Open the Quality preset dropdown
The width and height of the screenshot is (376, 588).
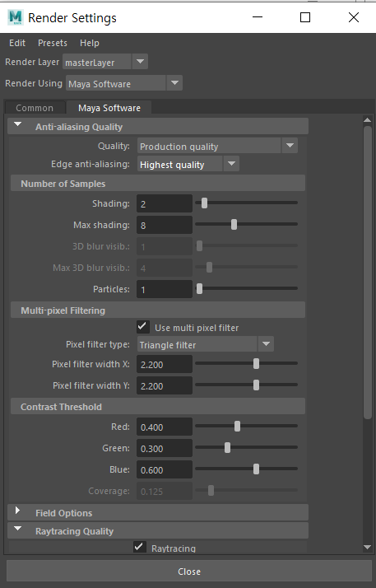click(x=217, y=146)
